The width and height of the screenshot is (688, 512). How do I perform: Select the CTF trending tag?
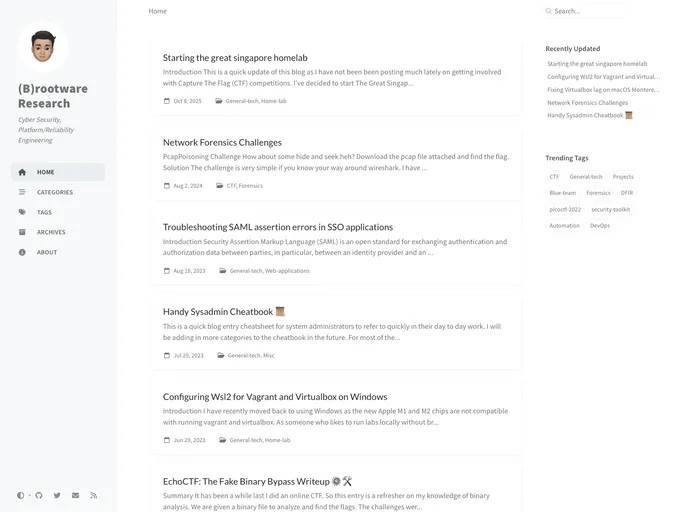[554, 177]
